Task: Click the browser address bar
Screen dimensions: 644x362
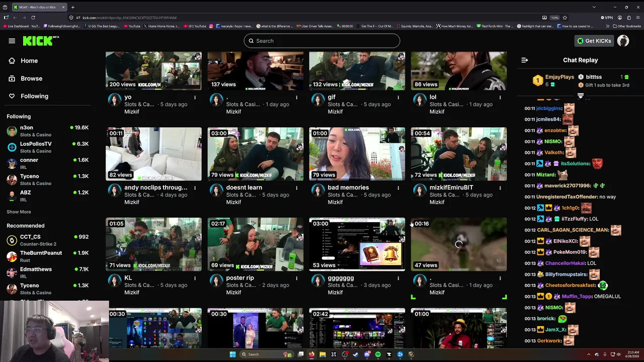Action: (x=302, y=18)
